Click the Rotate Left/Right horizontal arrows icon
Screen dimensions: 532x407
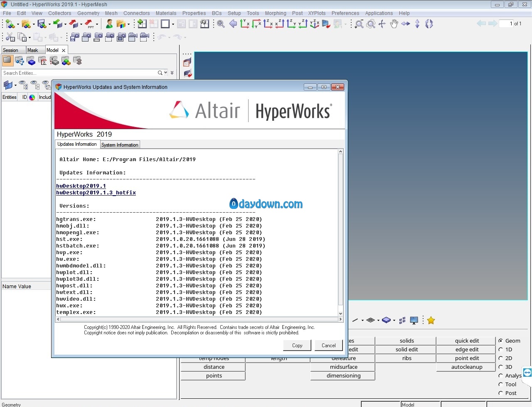coord(406,24)
